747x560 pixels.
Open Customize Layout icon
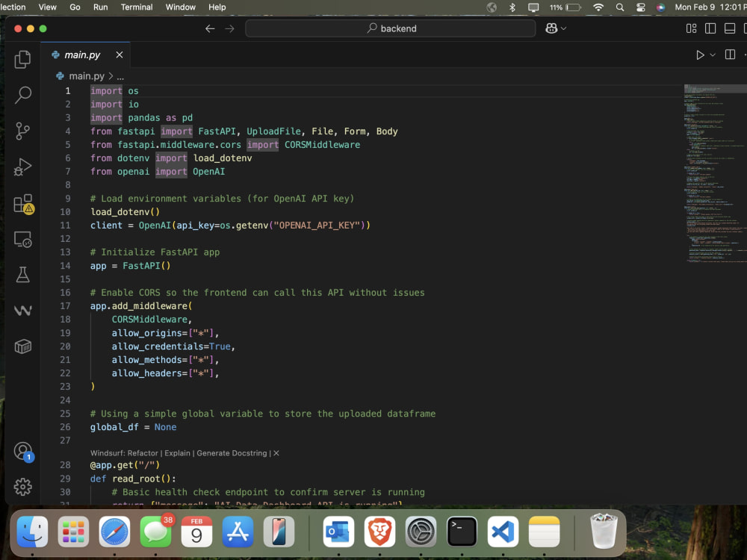(691, 28)
